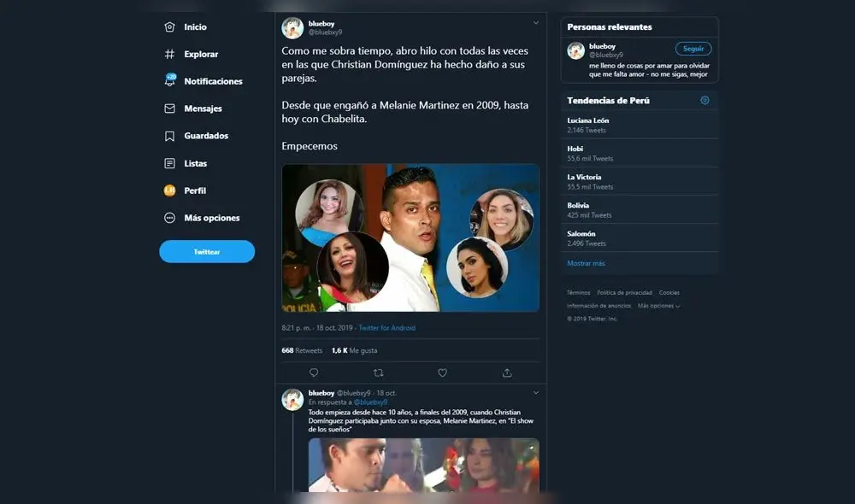Click Mostrar más under trends
The image size is (855, 504).
click(587, 263)
